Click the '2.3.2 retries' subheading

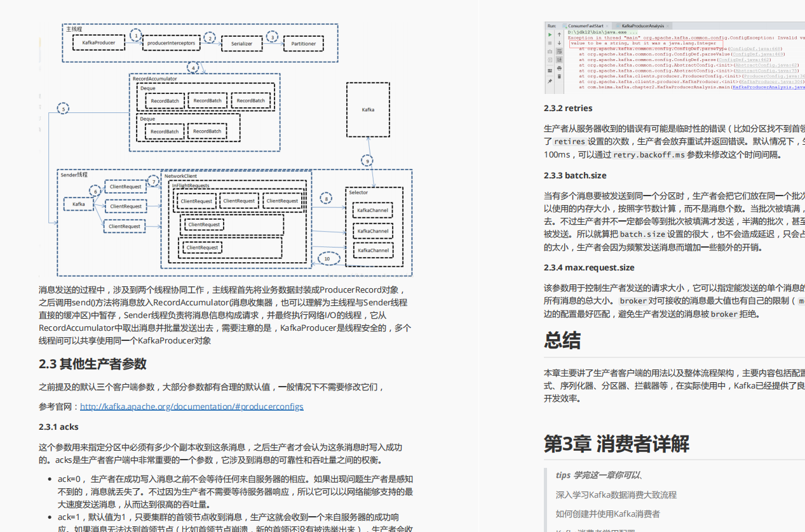pyautogui.click(x=568, y=108)
